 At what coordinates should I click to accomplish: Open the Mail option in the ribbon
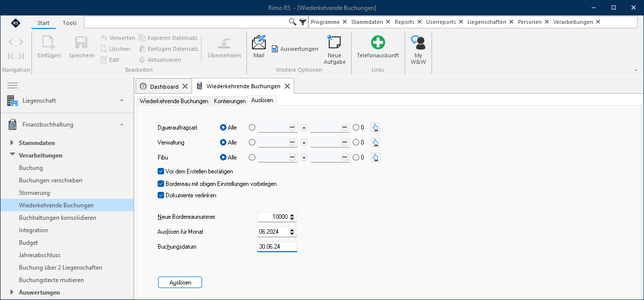[x=259, y=47]
